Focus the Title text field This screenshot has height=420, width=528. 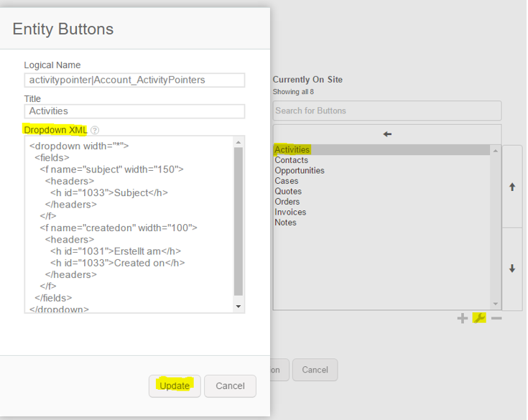click(x=134, y=111)
